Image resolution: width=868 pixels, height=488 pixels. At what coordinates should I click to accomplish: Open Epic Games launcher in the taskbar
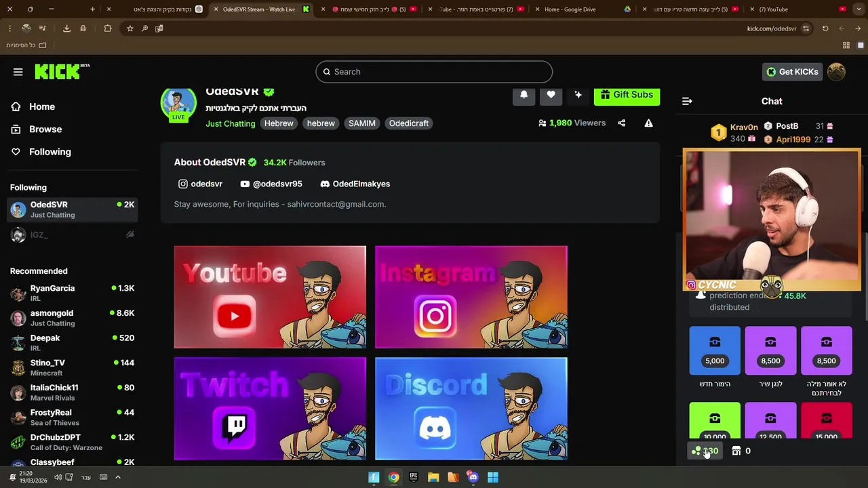414,477
